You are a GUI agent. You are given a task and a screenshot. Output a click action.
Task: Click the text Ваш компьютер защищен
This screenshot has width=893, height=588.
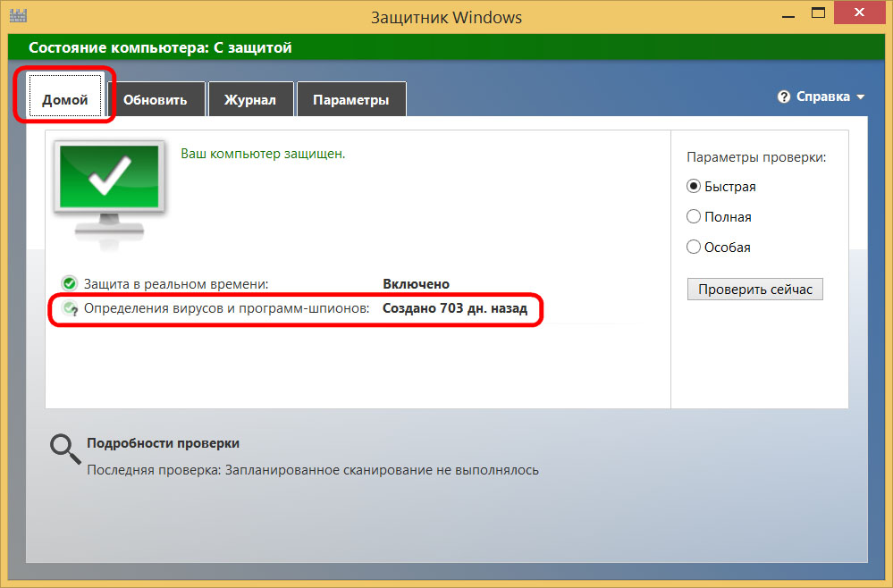point(263,154)
